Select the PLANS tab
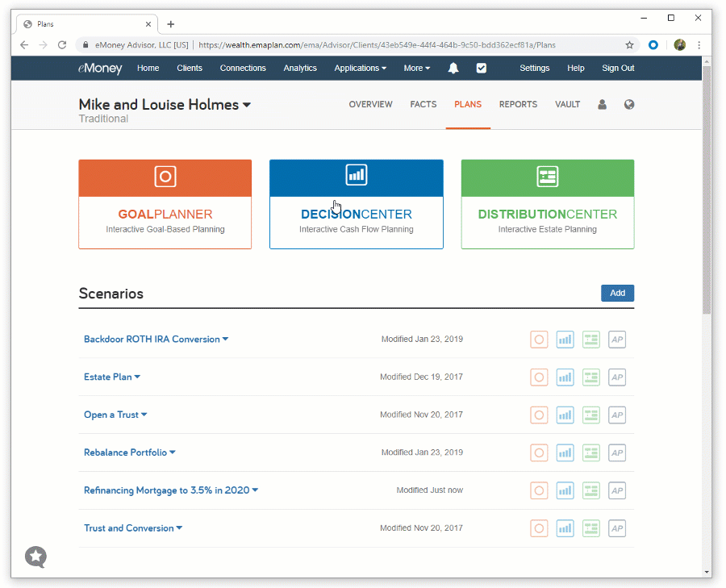The height and width of the screenshot is (588, 726). click(x=468, y=104)
